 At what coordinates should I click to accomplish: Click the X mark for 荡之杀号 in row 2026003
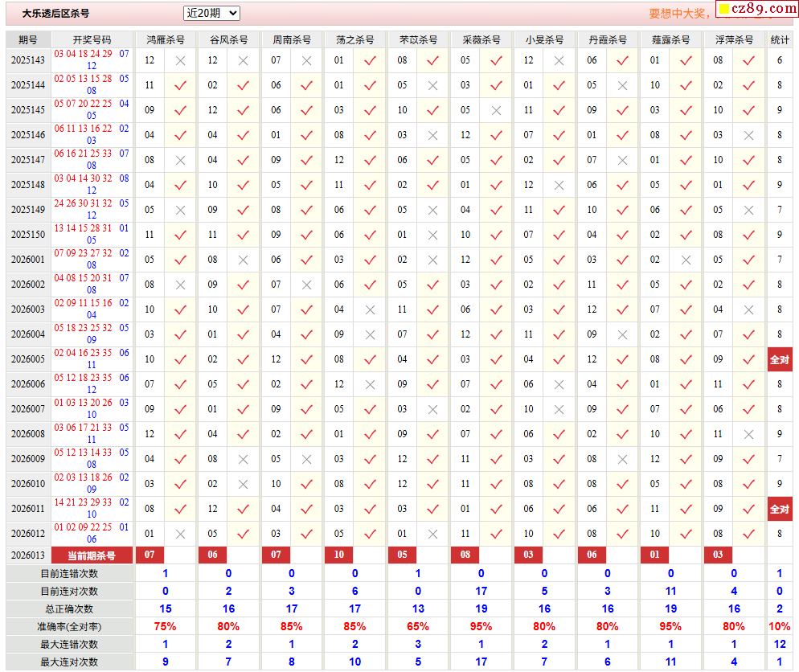pos(370,309)
